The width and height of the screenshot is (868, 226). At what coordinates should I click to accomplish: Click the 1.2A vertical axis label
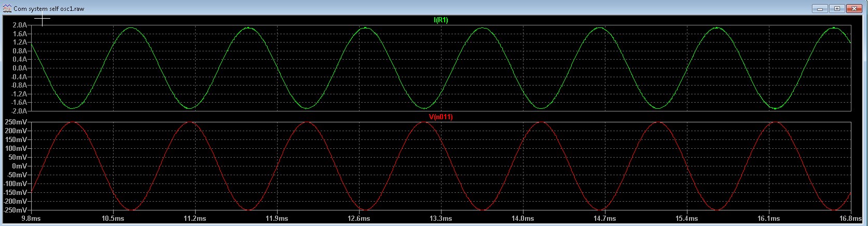coord(20,42)
